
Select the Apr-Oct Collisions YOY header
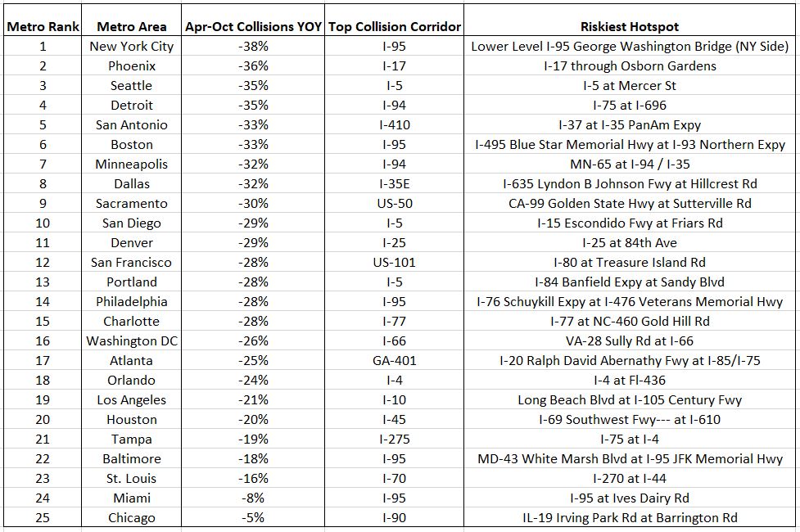[253, 26]
